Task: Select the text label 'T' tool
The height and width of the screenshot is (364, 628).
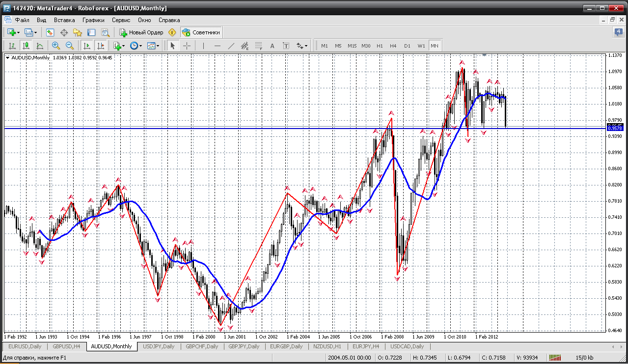Action: (286, 46)
